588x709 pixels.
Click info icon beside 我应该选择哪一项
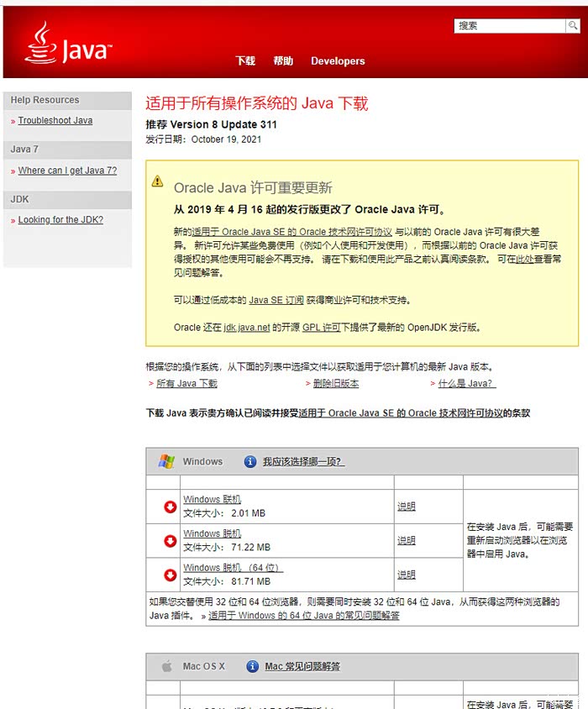[250, 462]
